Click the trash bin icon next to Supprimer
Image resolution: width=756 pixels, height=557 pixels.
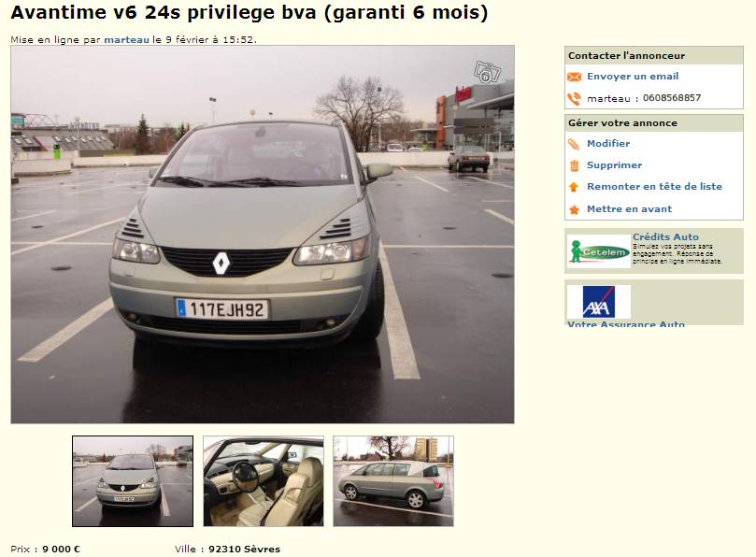click(574, 165)
